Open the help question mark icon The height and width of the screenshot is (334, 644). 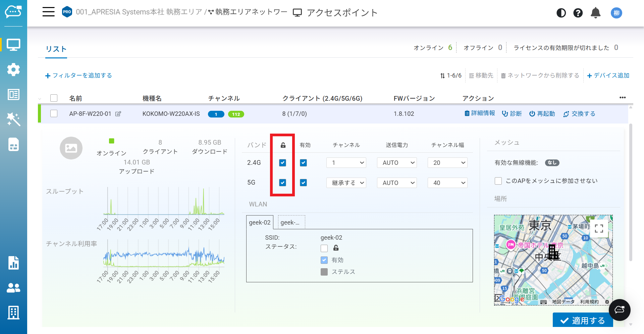click(x=578, y=13)
